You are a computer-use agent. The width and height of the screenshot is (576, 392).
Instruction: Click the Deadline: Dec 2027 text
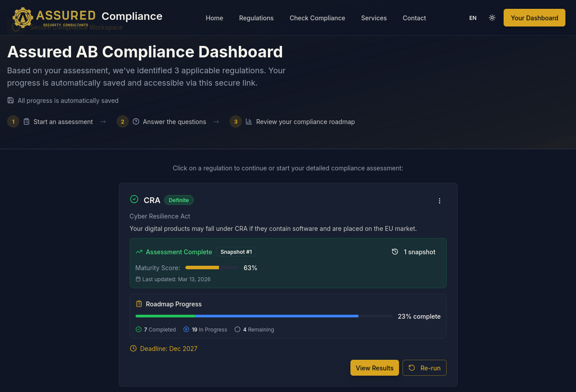tap(169, 348)
